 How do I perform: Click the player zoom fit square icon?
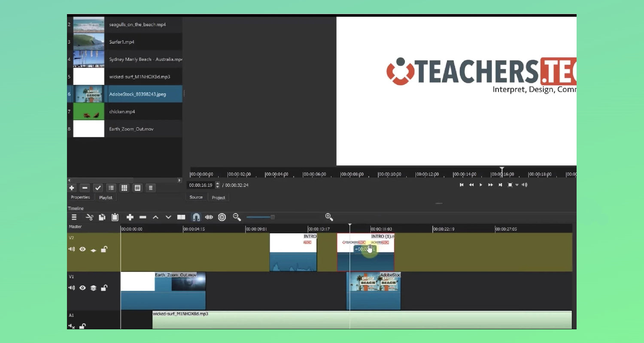click(510, 185)
